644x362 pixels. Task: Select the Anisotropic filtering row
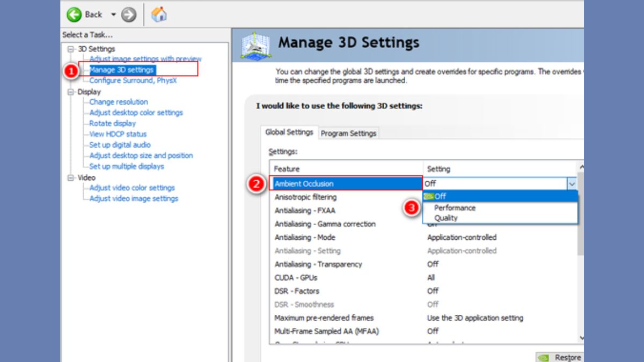click(347, 197)
